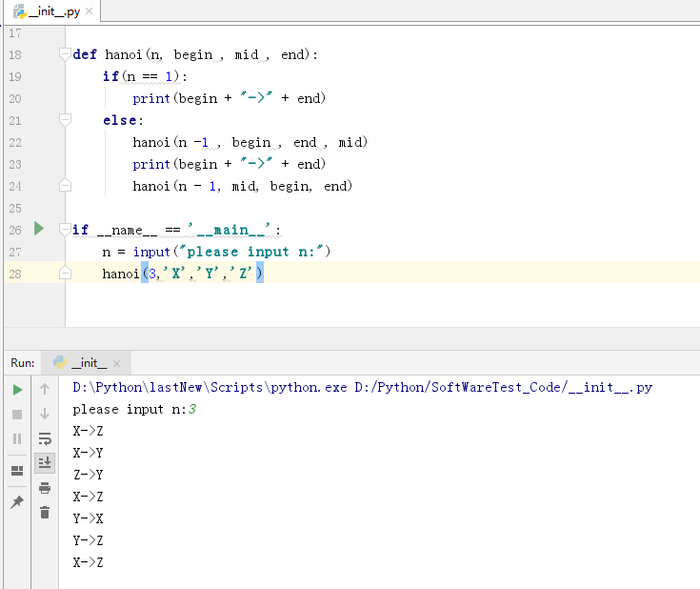Close the __init__ run configuration tab
This screenshot has width=700, height=589.
[118, 364]
